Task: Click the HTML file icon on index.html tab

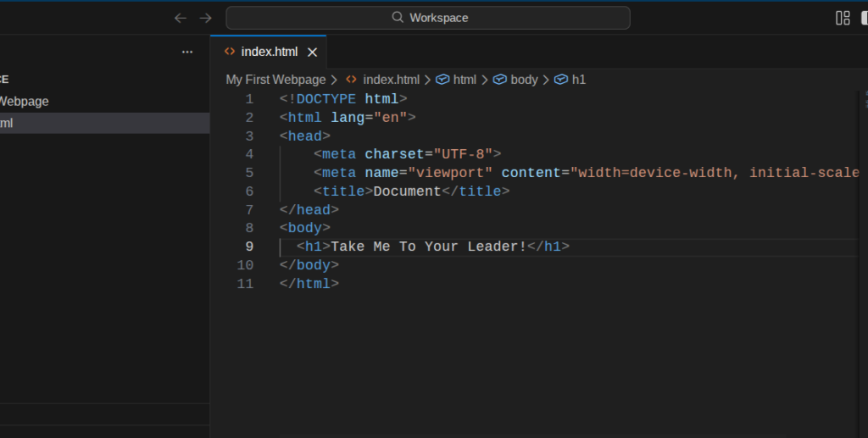Action: pos(229,52)
